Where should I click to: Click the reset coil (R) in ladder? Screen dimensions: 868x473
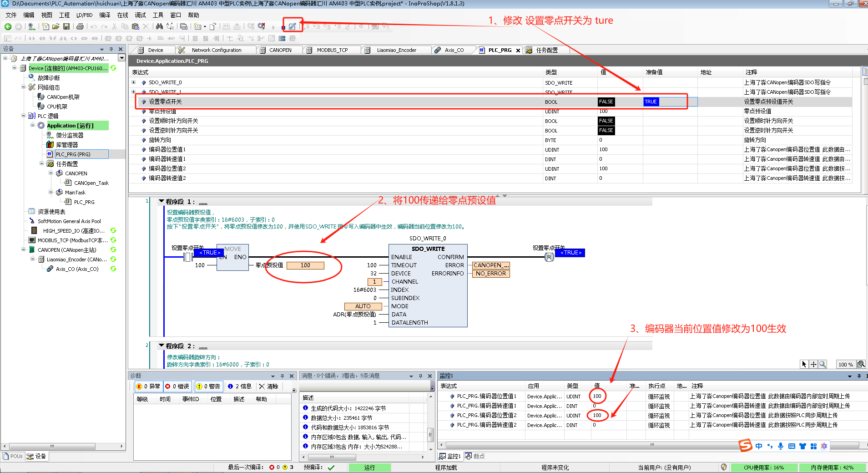coord(549,257)
